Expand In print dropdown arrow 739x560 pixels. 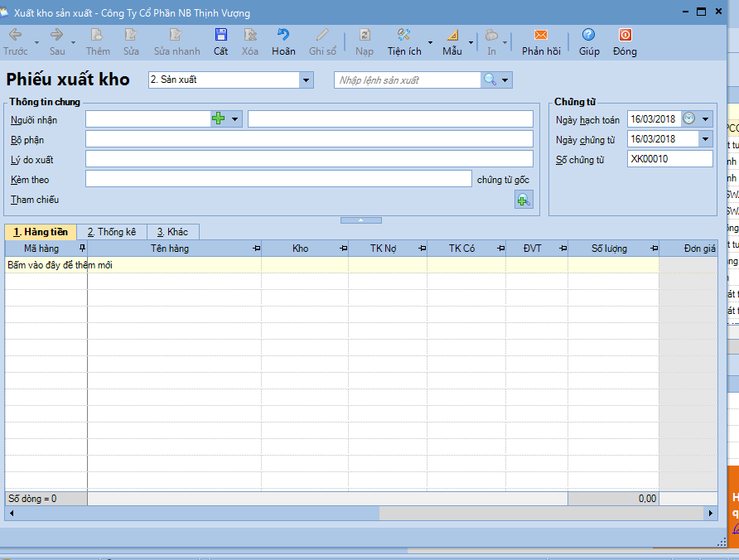coord(505,42)
